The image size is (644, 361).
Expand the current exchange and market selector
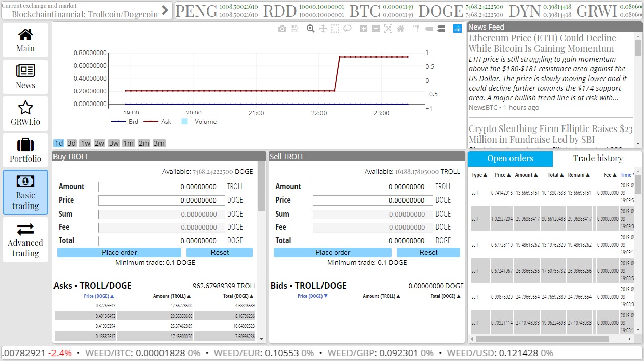[x=165, y=10]
